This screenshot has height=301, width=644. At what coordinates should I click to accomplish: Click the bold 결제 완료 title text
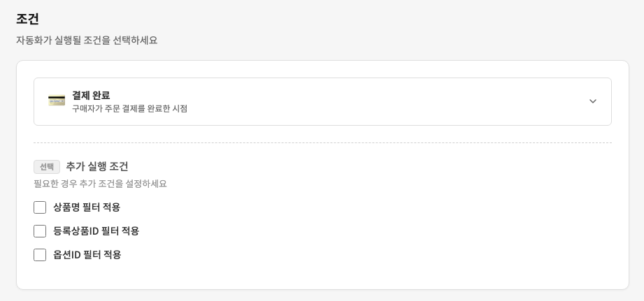coord(91,95)
